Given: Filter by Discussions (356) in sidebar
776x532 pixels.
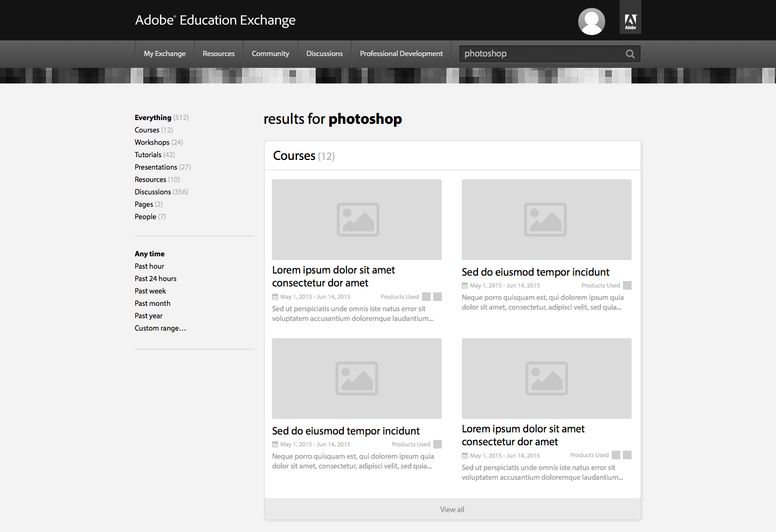Looking at the screenshot, I should point(162,192).
